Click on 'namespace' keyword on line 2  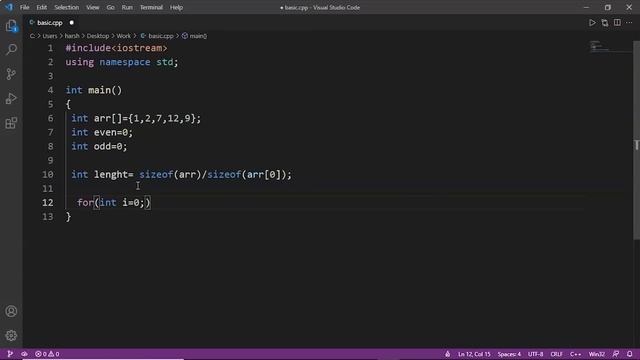[x=125, y=62]
